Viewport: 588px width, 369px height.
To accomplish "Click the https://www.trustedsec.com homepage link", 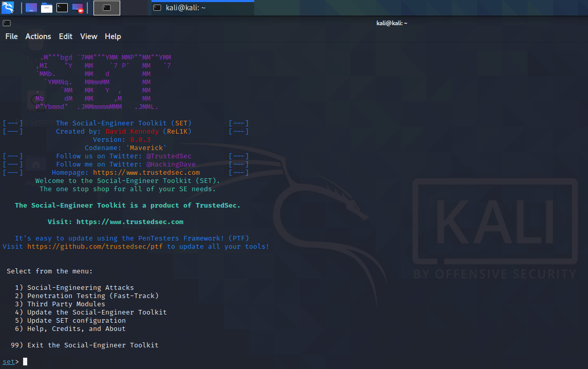I will click(147, 173).
